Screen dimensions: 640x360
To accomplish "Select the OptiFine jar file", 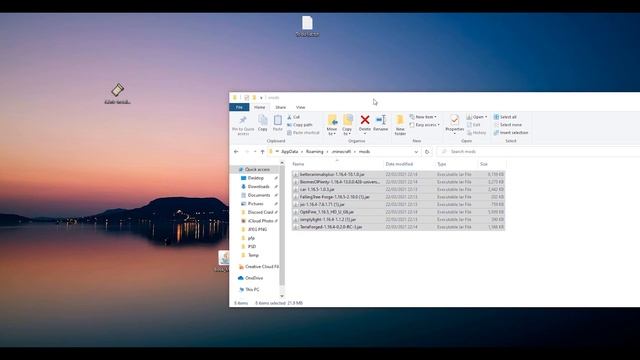I will [x=398, y=212].
